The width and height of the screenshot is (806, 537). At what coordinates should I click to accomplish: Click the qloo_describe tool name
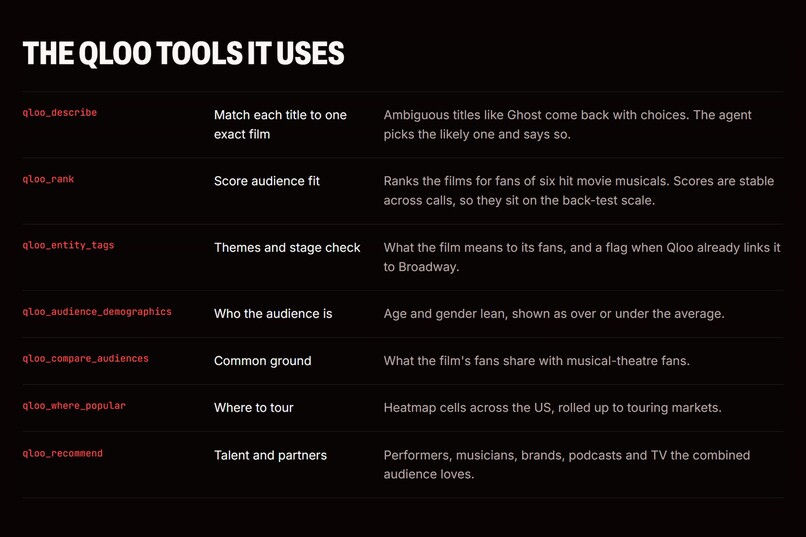[60, 113]
